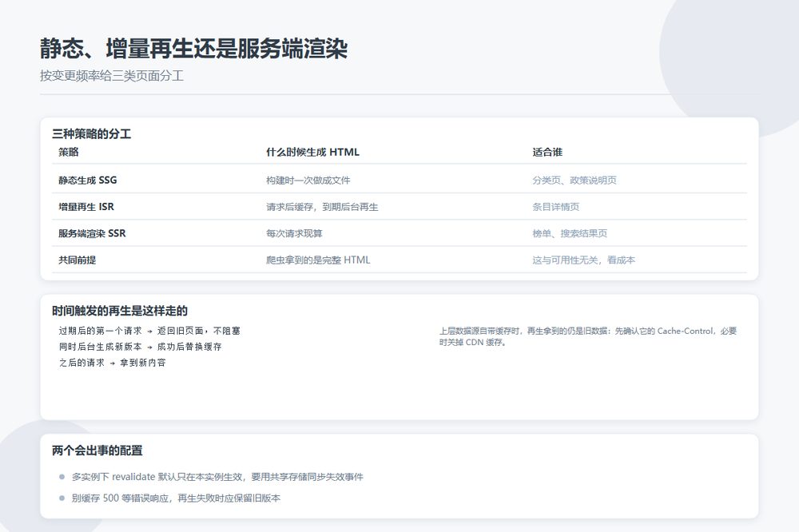Select the row label 服务端渲染 SSR
This screenshot has width=799, height=532.
[x=92, y=233]
